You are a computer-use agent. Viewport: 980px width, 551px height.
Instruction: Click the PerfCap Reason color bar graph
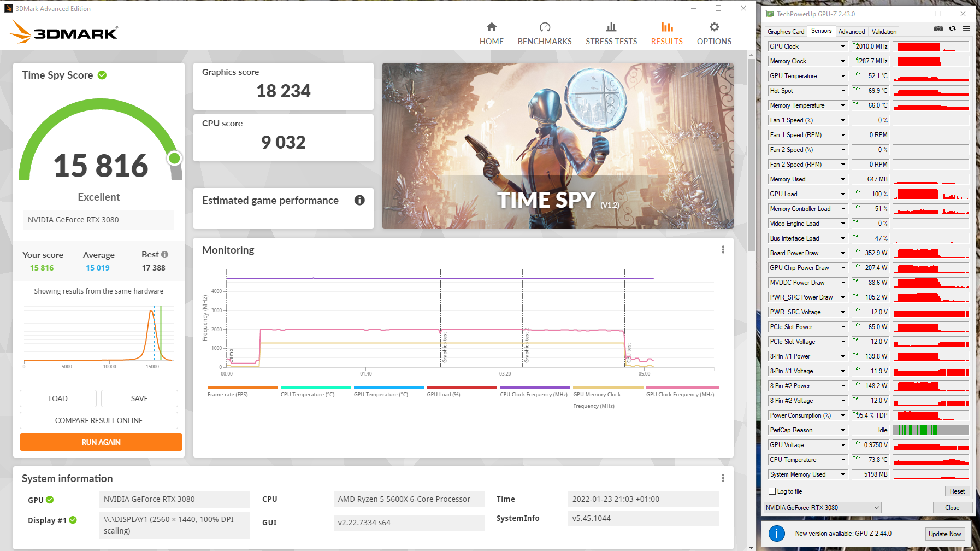931,430
